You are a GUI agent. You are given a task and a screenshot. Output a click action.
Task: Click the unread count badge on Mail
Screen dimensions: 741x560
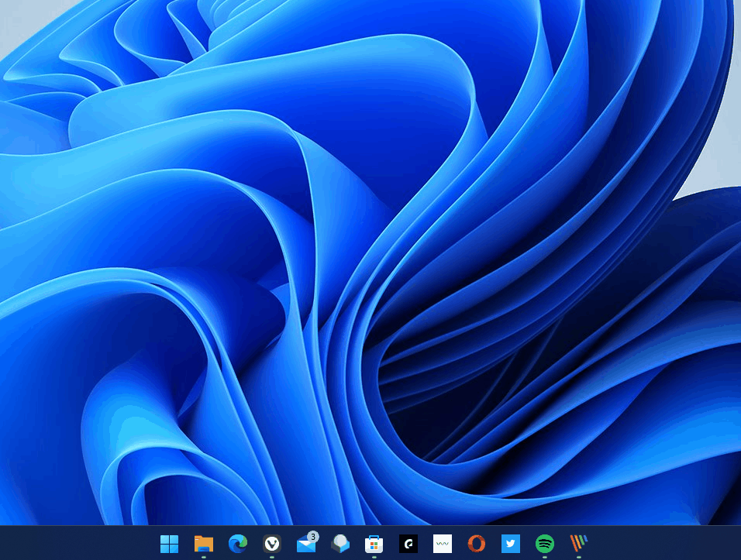pos(312,536)
